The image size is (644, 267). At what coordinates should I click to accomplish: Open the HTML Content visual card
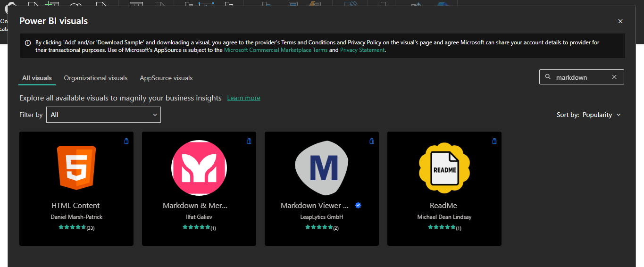click(76, 189)
